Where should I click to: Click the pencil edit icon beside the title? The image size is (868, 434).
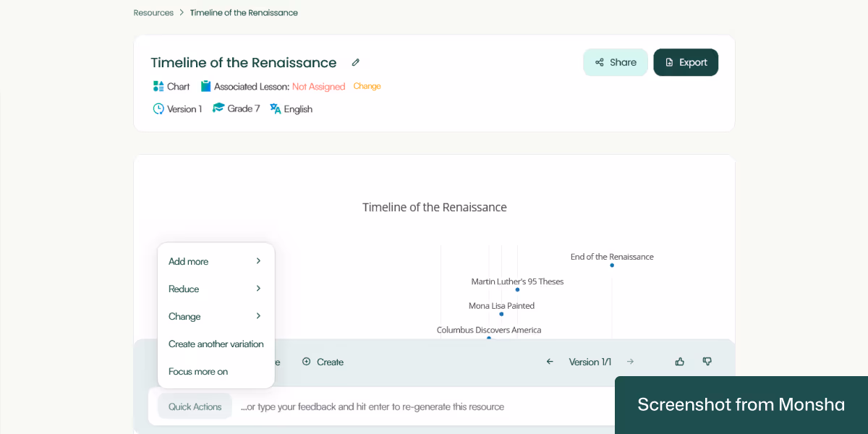coord(356,62)
